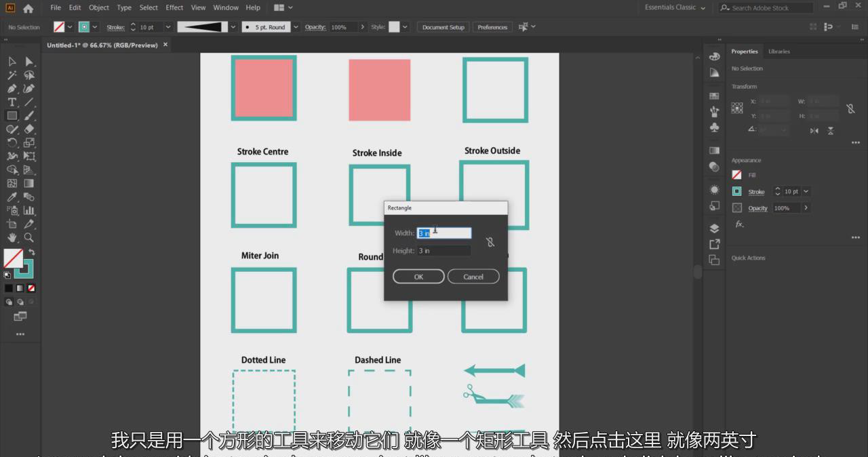Select the Type tool in the toolbar
868x457 pixels.
pos(12,102)
